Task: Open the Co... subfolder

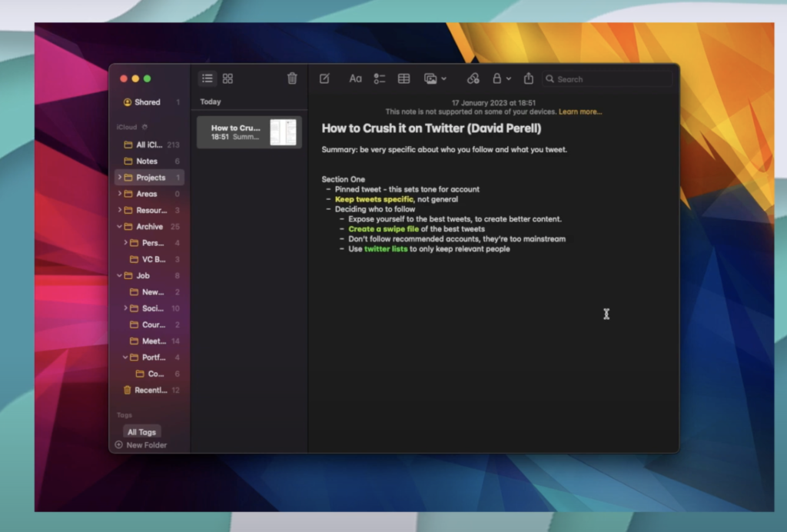Action: click(150, 374)
